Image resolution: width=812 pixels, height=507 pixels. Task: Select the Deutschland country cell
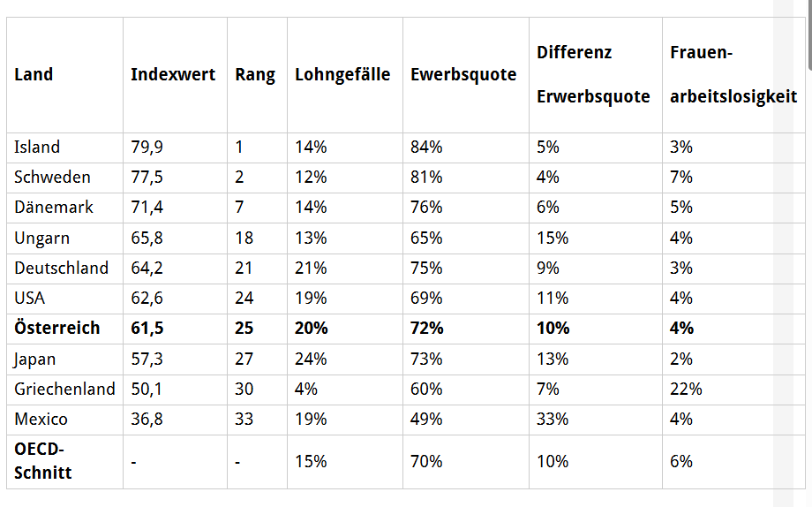click(x=62, y=268)
